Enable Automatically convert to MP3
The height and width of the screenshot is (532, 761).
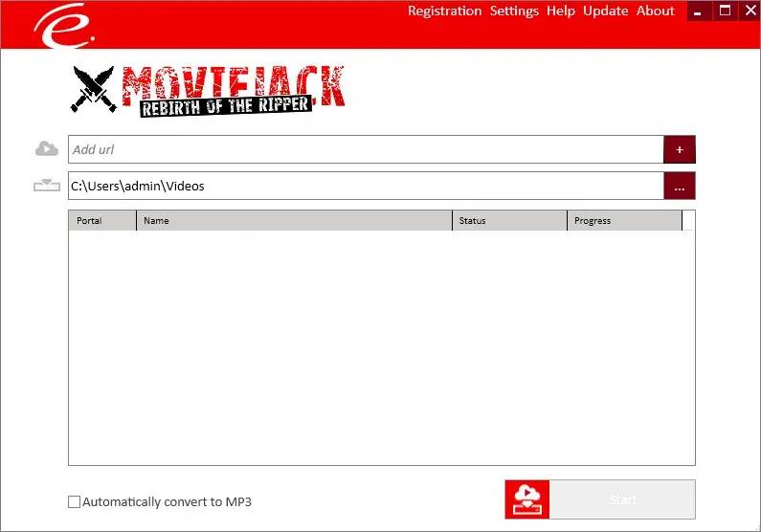pos(75,502)
